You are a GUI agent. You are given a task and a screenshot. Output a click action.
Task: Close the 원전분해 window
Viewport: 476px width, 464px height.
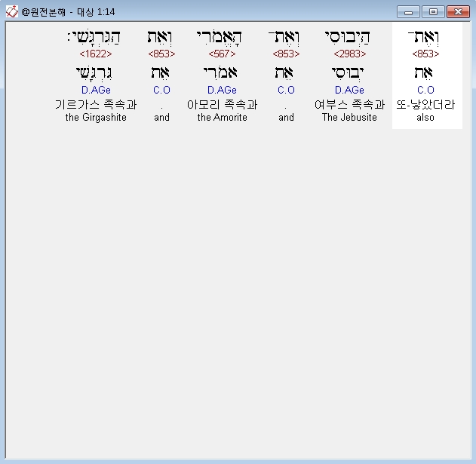click(458, 12)
